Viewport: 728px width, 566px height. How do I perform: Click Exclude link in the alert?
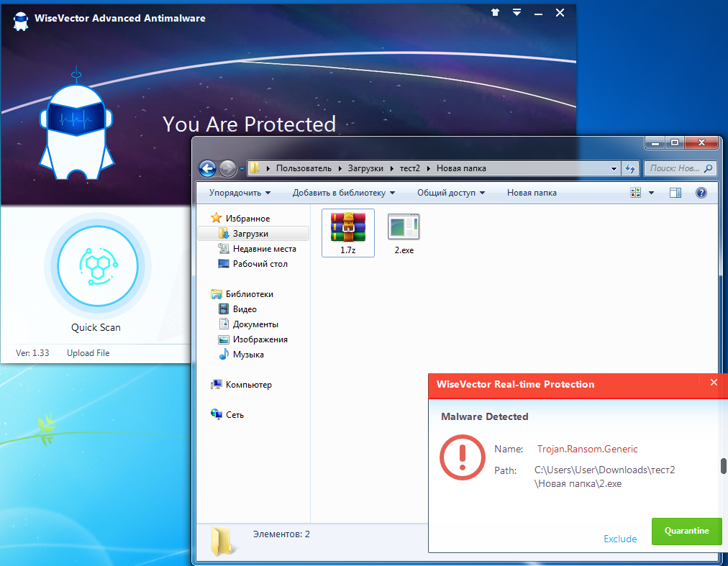(x=620, y=539)
